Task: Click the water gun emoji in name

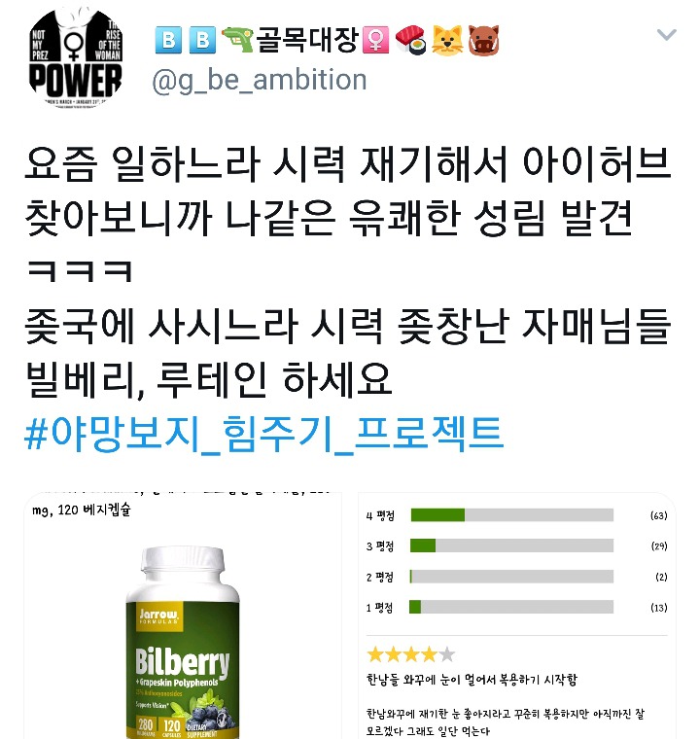Action: pyautogui.click(x=237, y=40)
